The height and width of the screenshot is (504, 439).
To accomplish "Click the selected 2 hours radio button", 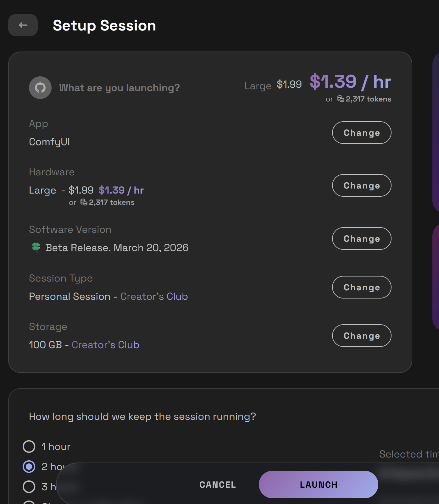I will click(29, 467).
